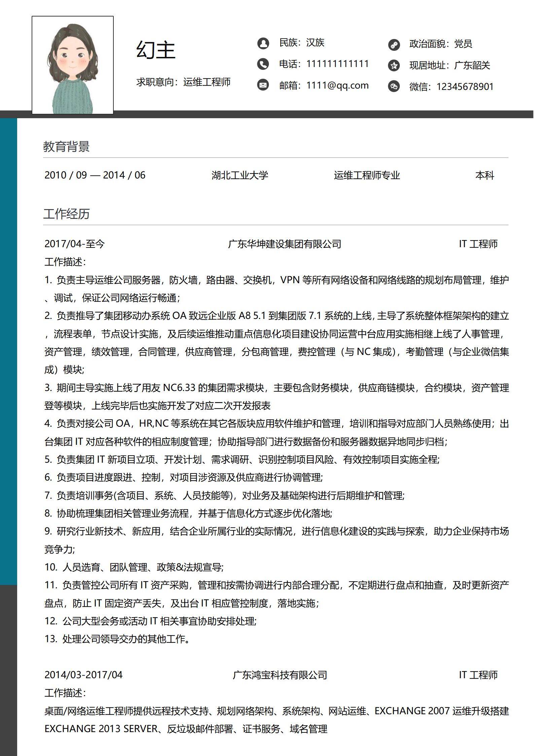Click the 求职意向：运维工程师 line
The height and width of the screenshot is (756, 534).
(183, 82)
